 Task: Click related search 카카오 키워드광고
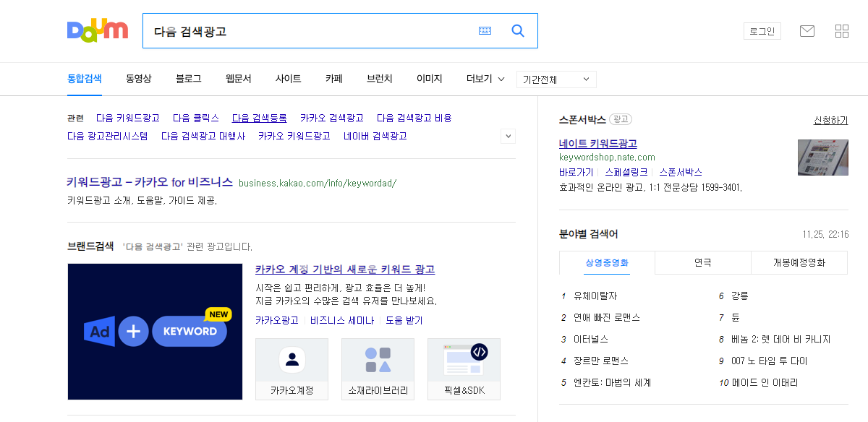coord(294,136)
